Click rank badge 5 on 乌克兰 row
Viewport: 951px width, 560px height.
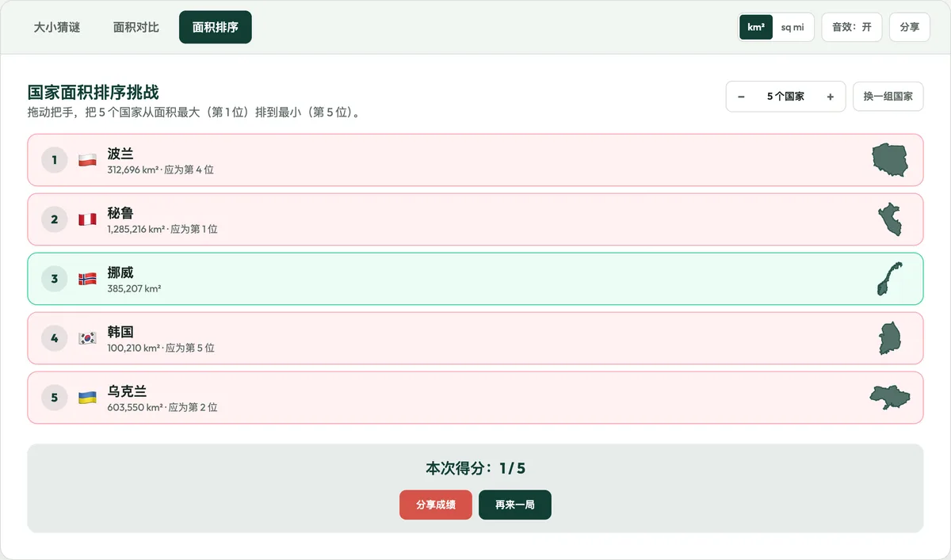click(55, 398)
